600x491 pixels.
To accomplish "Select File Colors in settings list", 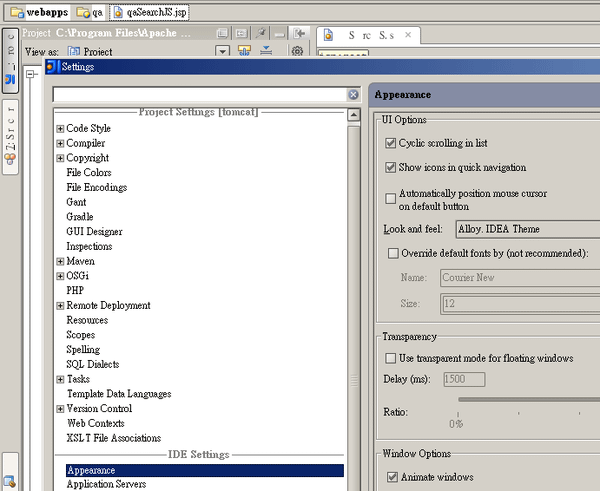I will (x=89, y=173).
